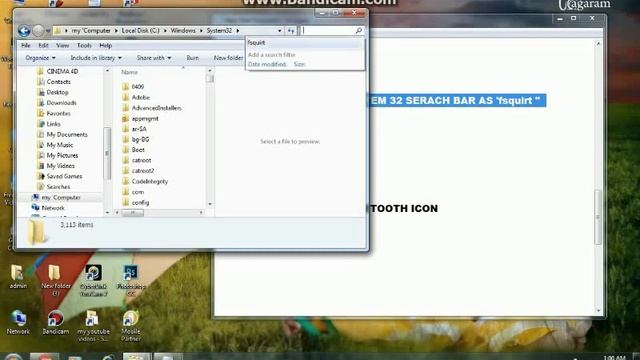The height and width of the screenshot is (360, 640).
Task: Select the Network desktop icon
Action: click(18, 322)
